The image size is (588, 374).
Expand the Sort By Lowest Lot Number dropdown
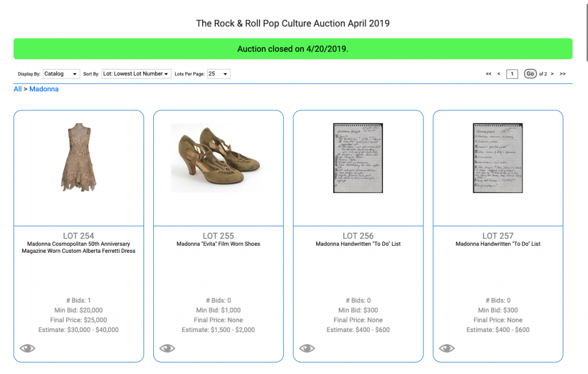(136, 74)
